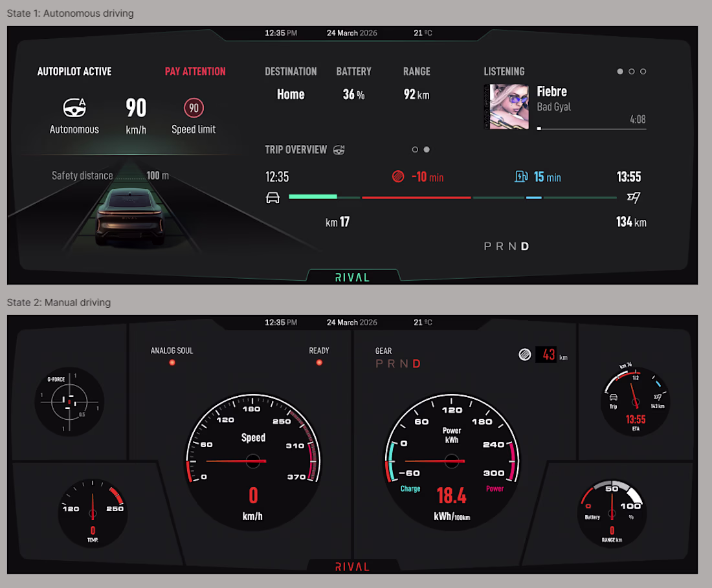This screenshot has height=588, width=712.
Task: Tap the red 13:55 ETA in the gauge
Action: point(636,419)
